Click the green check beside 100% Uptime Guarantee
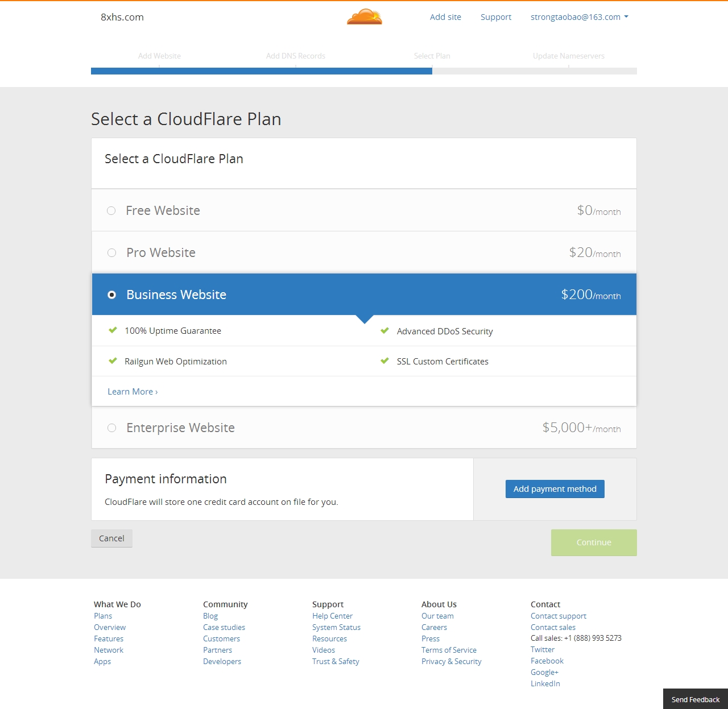This screenshot has height=709, width=728. 113,330
